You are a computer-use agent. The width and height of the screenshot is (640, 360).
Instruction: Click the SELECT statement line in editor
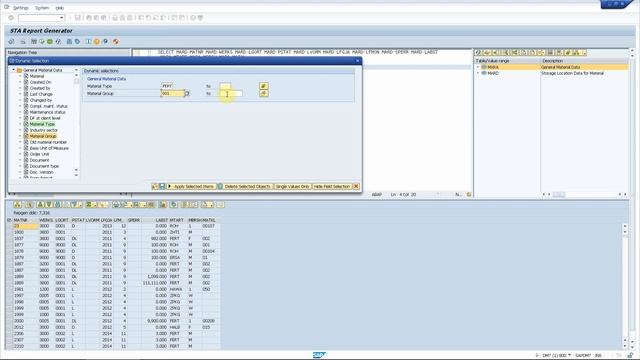tap(298, 52)
